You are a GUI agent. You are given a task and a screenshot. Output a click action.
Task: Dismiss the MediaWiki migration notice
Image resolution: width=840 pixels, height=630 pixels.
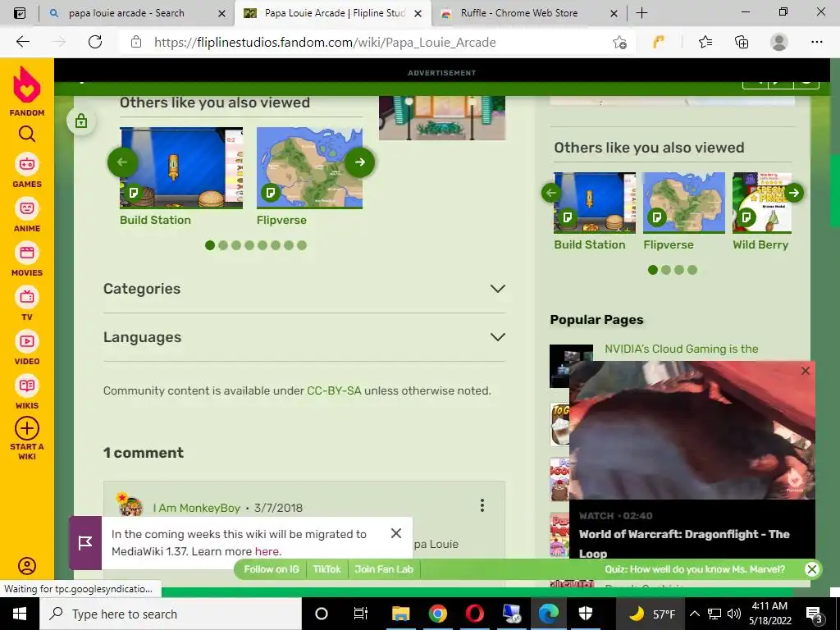[396, 533]
